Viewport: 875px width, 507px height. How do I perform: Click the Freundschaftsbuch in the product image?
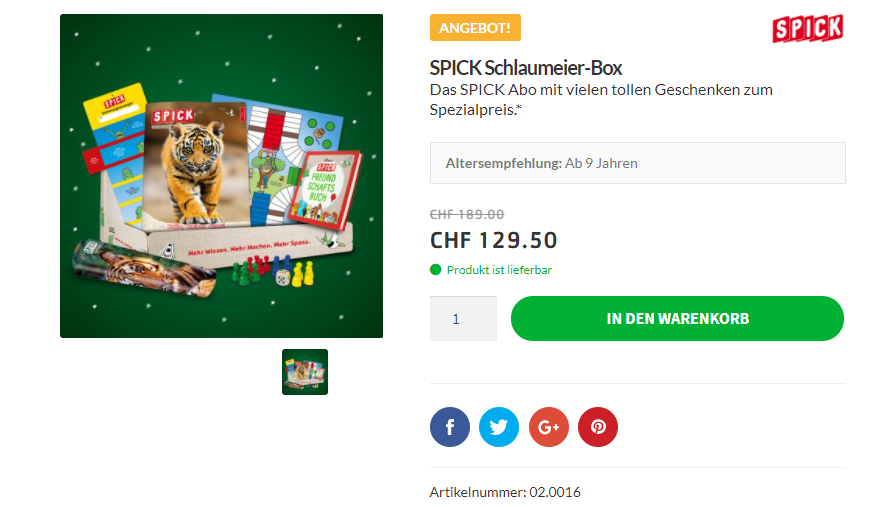click(x=324, y=190)
